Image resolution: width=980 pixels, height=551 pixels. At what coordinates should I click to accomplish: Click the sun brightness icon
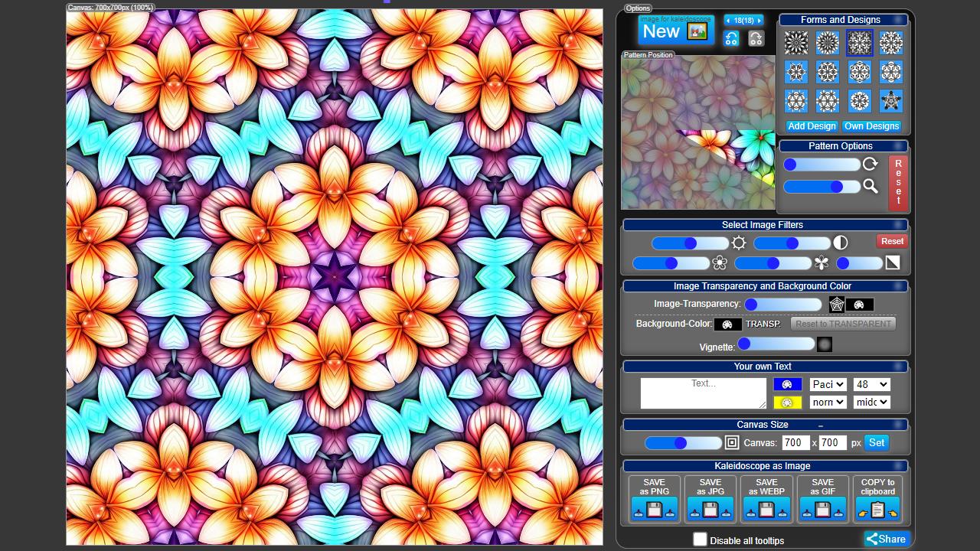pyautogui.click(x=739, y=243)
